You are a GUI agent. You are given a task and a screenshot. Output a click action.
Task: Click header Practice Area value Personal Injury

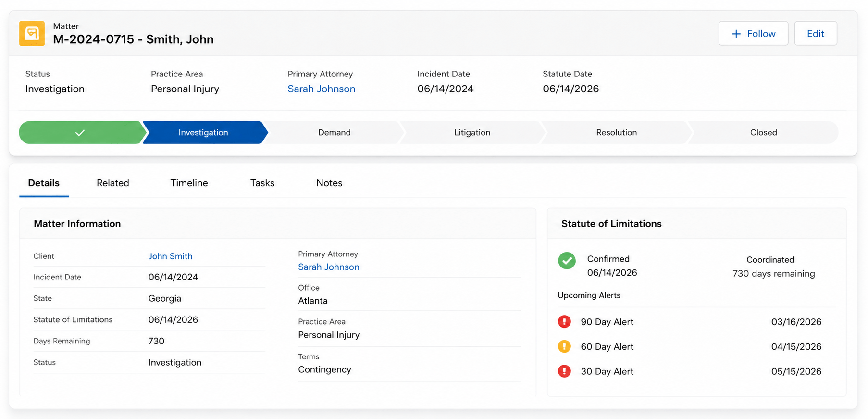[185, 89]
